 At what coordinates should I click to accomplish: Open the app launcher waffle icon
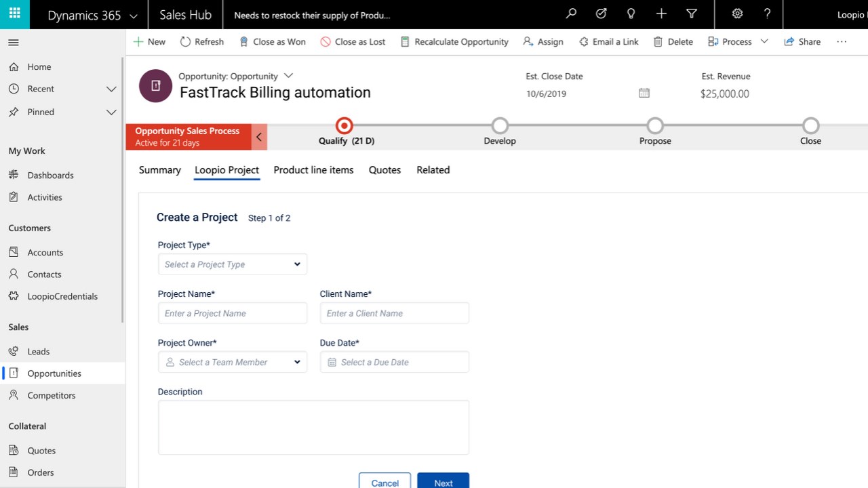(14, 14)
